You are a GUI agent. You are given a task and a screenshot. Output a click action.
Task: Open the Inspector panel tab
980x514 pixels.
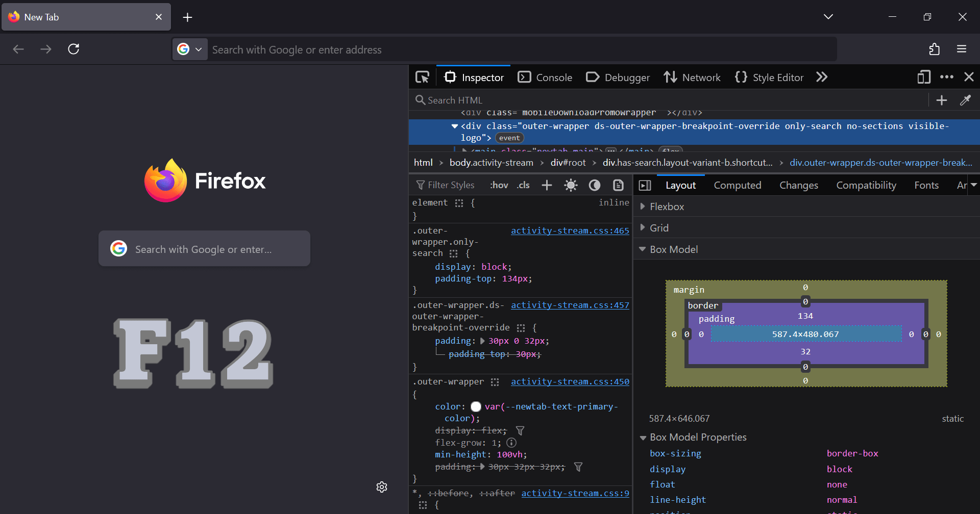click(474, 78)
